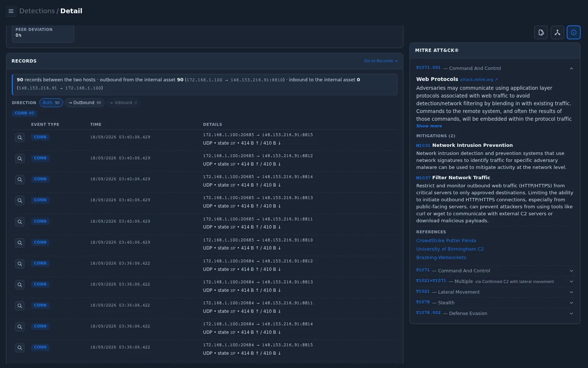
Task: Inspect the record to port 8814 at 03:36:06.422
Action: [20, 327]
